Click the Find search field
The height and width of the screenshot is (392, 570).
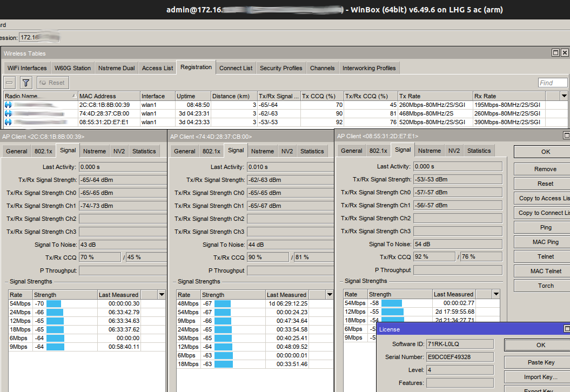[x=553, y=83]
